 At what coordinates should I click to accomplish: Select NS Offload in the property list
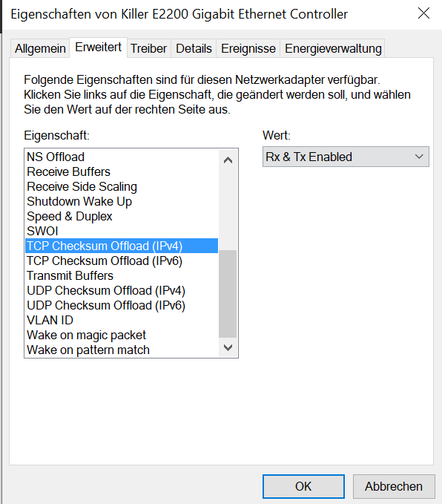[122, 157]
